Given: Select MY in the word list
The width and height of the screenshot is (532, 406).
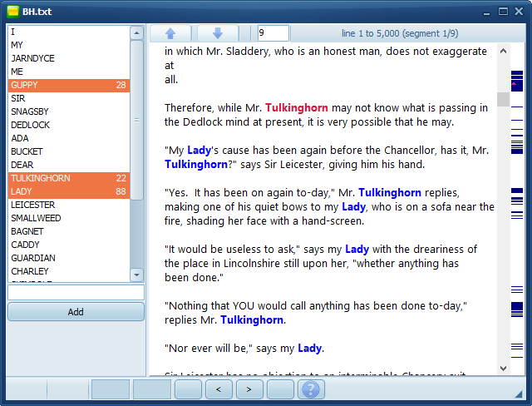Looking at the screenshot, I should (x=69, y=45).
